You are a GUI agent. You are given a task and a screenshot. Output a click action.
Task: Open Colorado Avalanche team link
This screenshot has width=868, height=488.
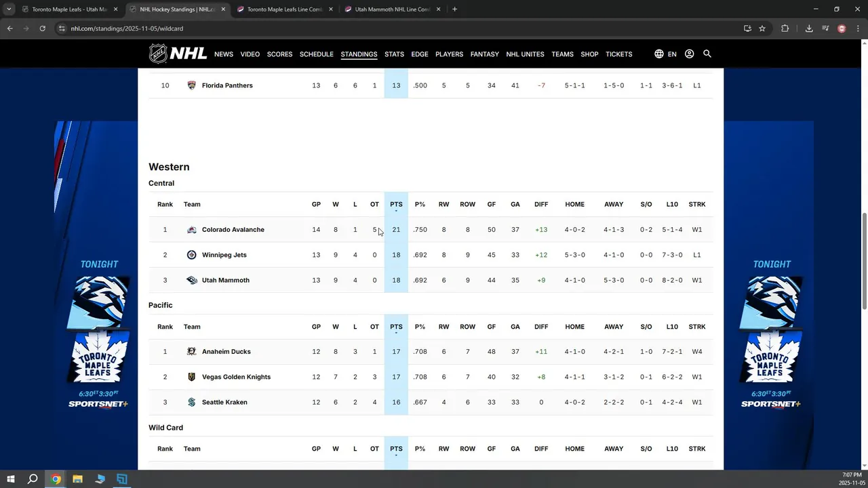[233, 230]
